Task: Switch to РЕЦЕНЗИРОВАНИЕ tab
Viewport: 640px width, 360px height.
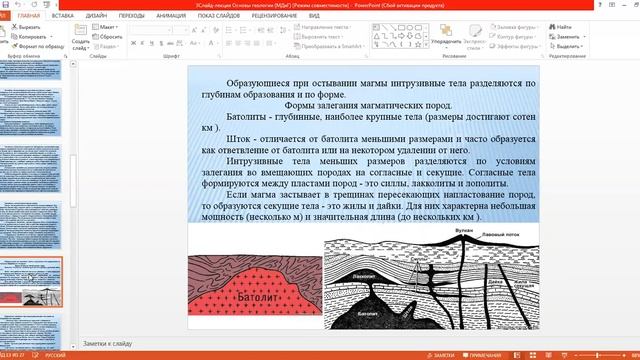Action: (x=274, y=16)
